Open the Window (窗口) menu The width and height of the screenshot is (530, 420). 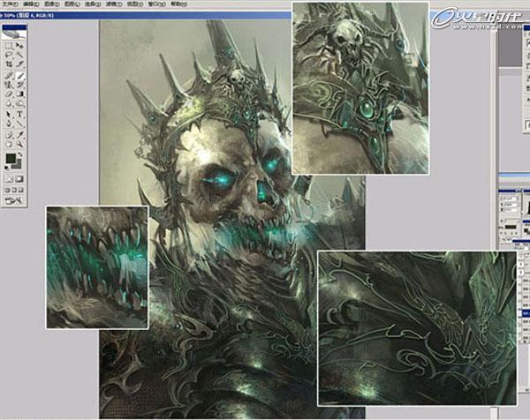click(156, 4)
